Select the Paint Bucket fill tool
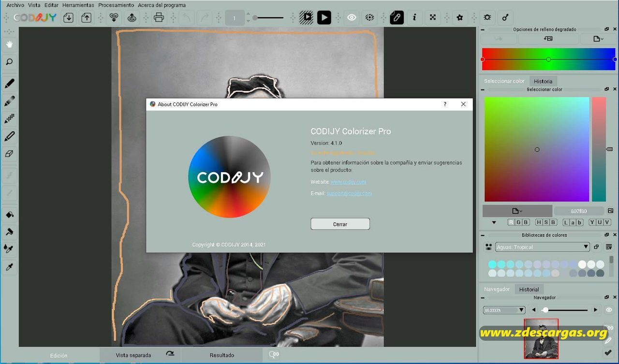Image resolution: width=619 pixels, height=364 pixels. tap(9, 214)
